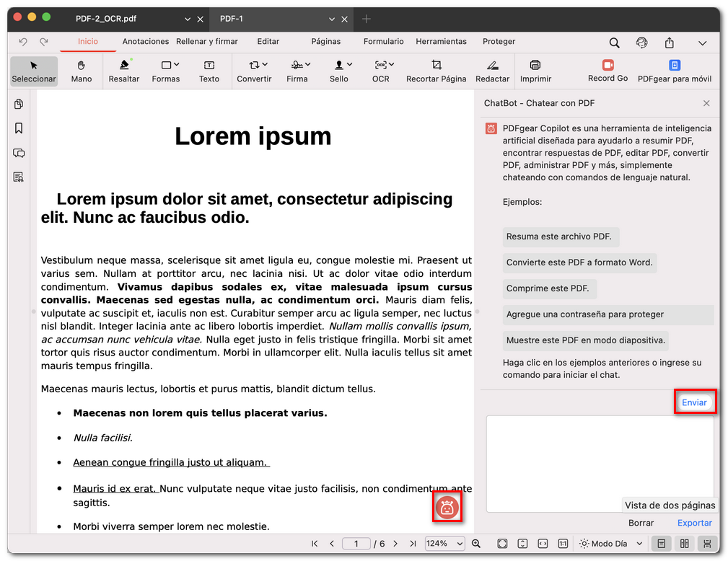
Task: Click the search magnifier in the menu bar
Action: [614, 43]
